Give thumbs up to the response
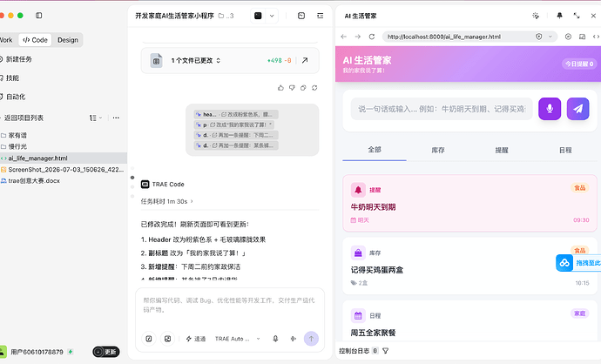 [280, 88]
